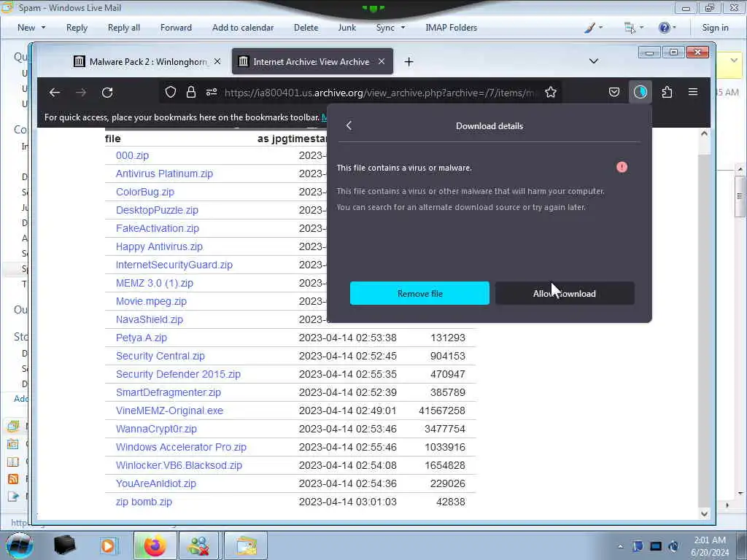Screen dimensions: 747x560
Task: Close the Malware Pack 2 tab
Action: click(x=217, y=61)
